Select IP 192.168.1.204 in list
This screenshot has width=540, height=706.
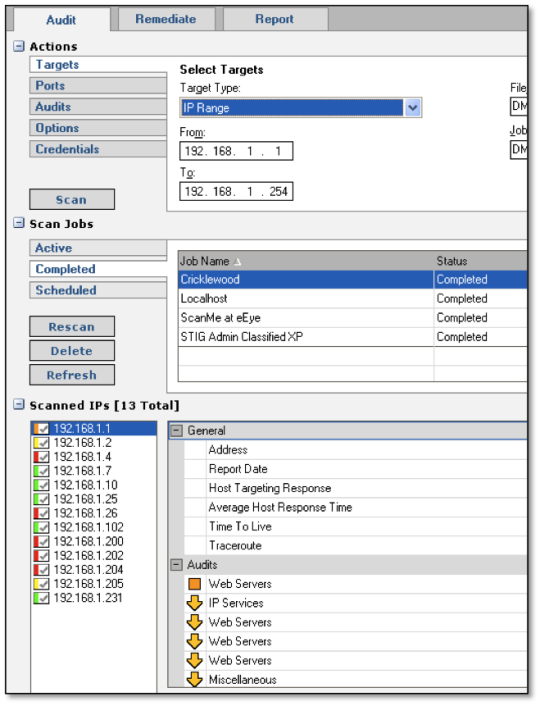pyautogui.click(x=88, y=570)
